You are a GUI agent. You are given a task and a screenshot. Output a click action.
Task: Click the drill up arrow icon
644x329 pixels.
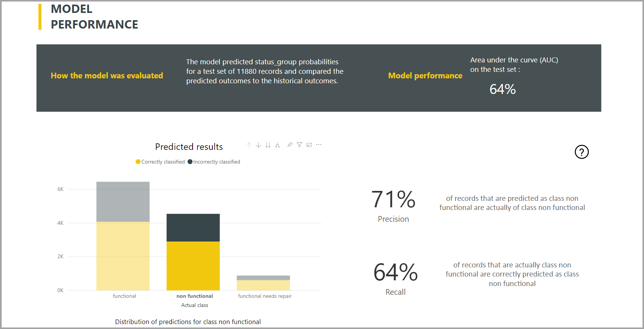pyautogui.click(x=249, y=145)
